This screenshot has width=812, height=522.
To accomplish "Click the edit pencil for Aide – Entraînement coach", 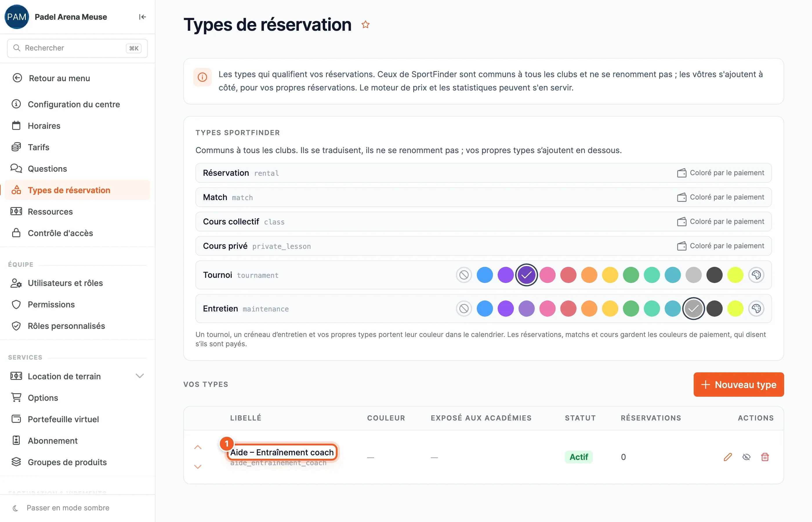I will tap(728, 457).
